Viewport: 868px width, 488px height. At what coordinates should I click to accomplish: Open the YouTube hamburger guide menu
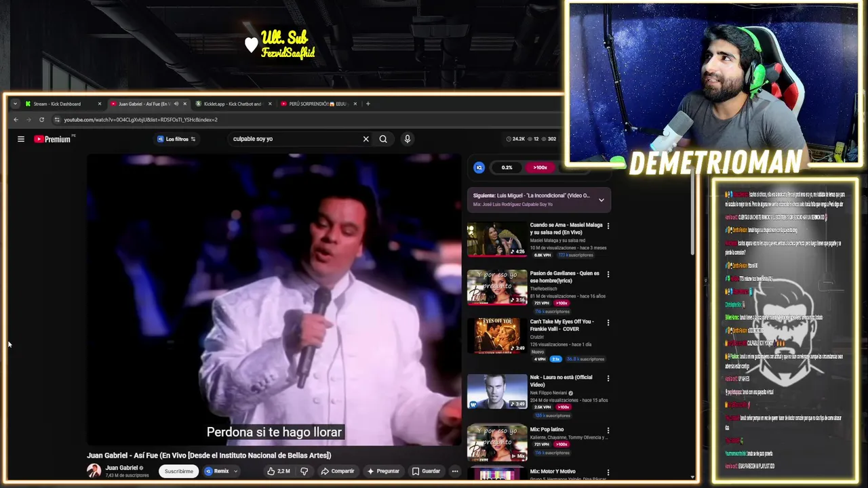[21, 139]
